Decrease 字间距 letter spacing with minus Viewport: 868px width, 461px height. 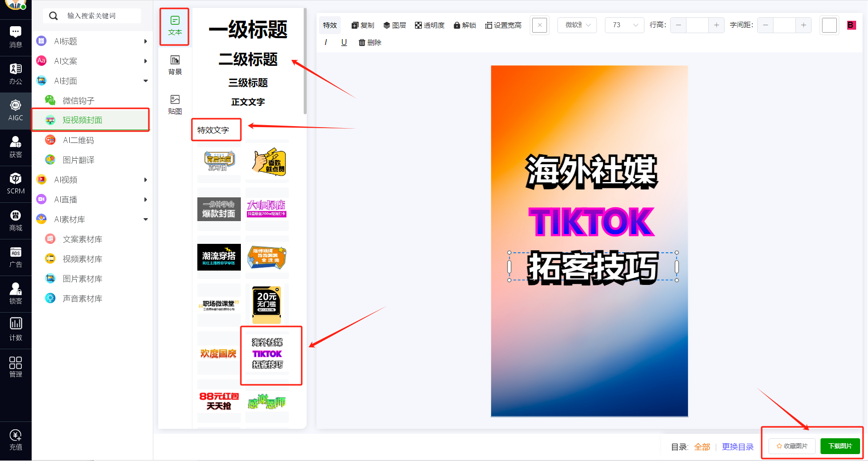click(x=766, y=25)
